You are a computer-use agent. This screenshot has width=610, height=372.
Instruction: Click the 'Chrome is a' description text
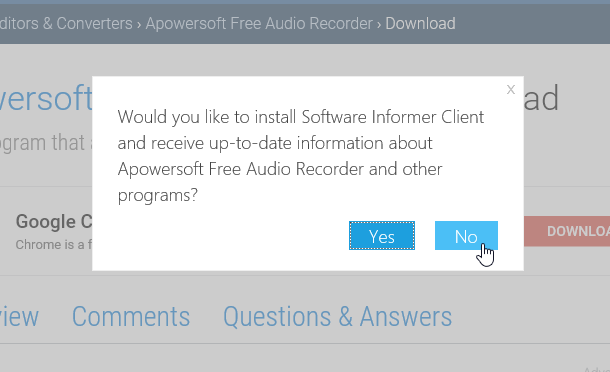tap(54, 244)
